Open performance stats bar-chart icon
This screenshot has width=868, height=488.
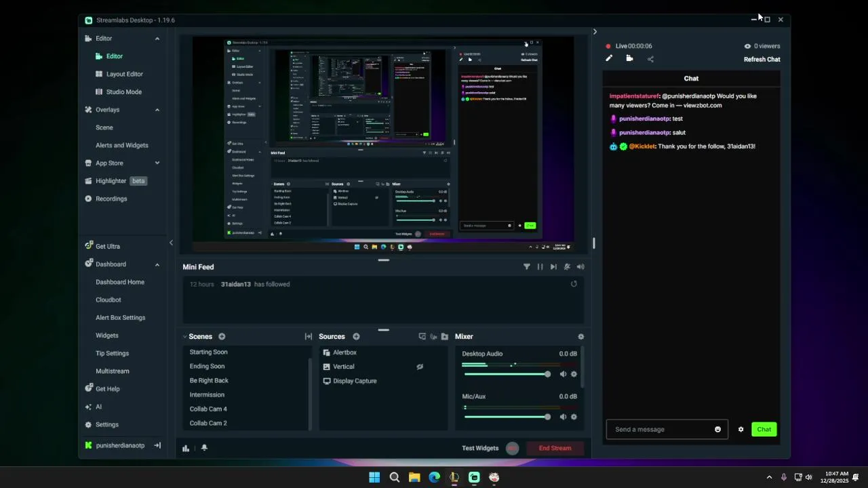(186, 448)
